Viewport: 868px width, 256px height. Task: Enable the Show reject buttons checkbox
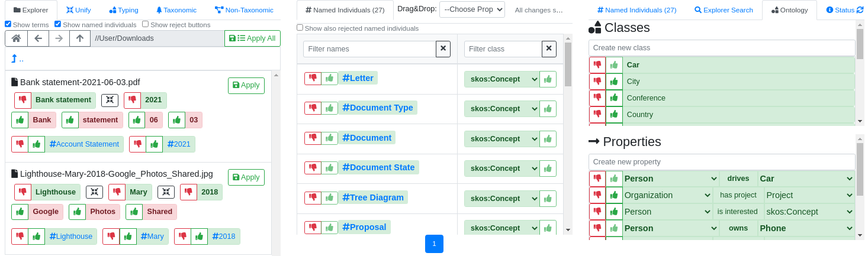145,24
